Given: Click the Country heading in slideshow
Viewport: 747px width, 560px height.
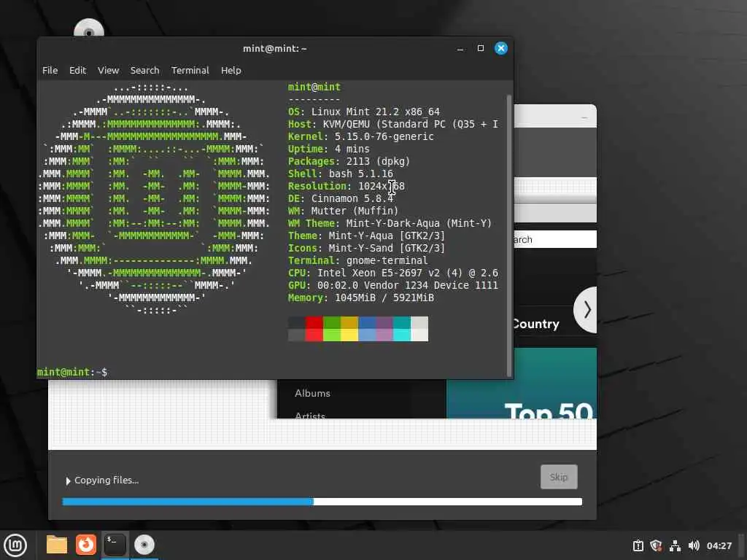Looking at the screenshot, I should coord(536,324).
